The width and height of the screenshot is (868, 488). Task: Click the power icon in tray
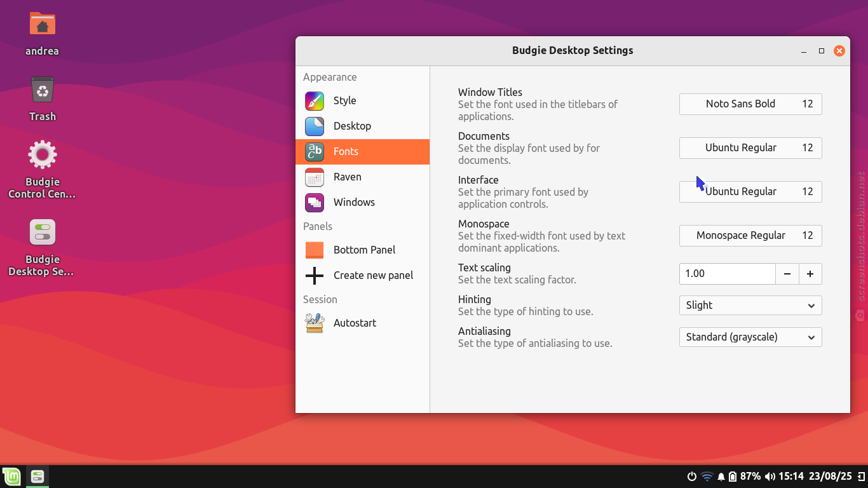(692, 477)
